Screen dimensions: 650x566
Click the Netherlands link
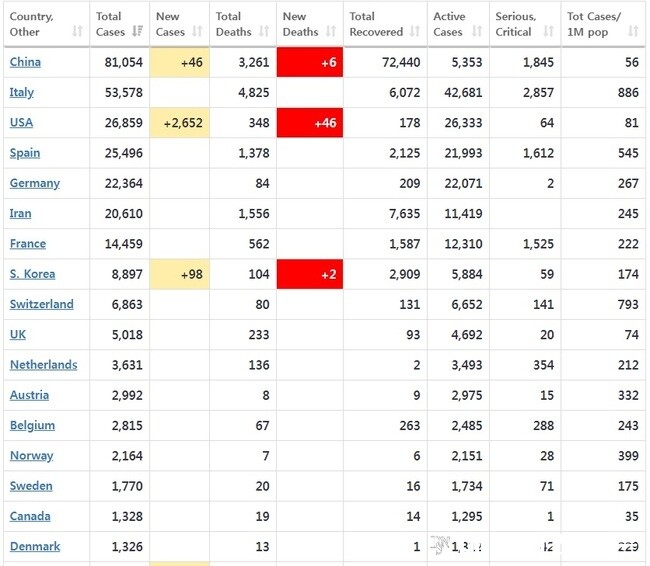coord(43,365)
